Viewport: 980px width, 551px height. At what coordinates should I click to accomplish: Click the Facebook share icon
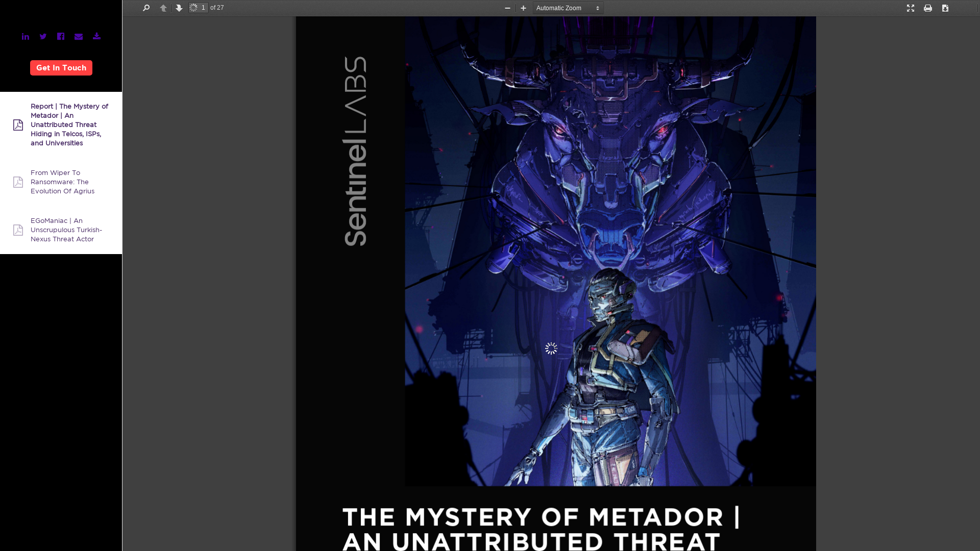point(61,36)
